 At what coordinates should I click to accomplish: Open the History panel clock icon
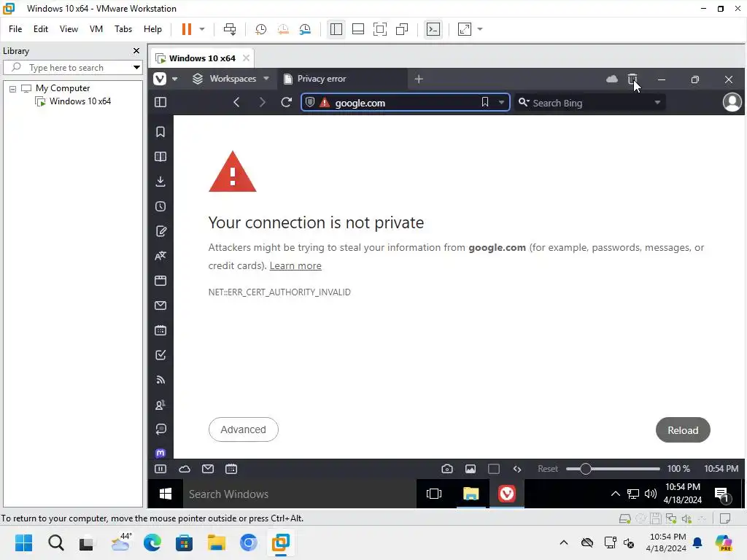[160, 206]
